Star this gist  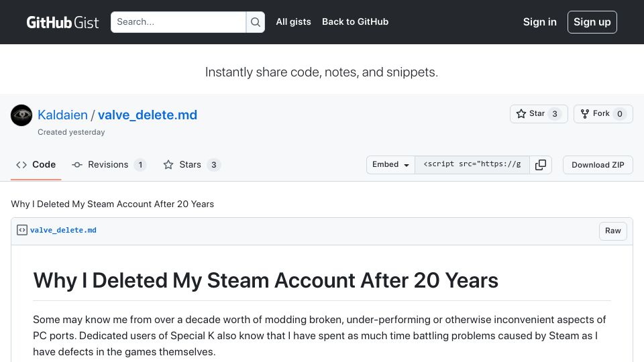coord(539,114)
